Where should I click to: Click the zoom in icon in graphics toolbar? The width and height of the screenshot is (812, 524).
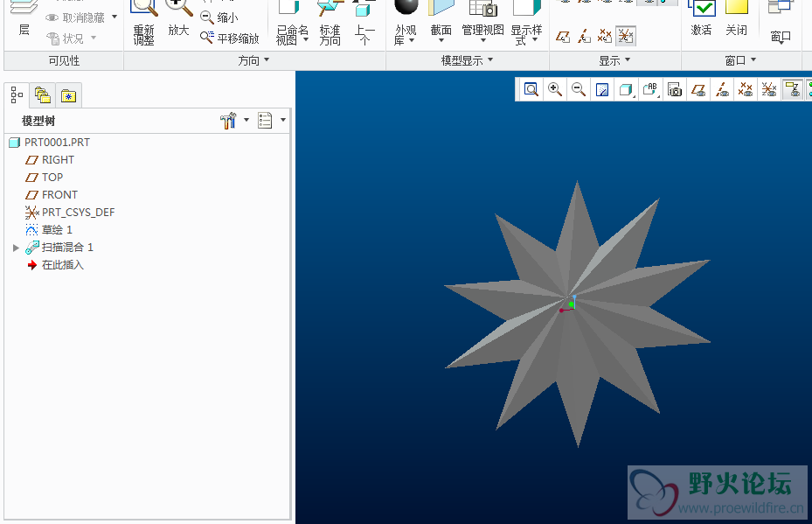tap(555, 89)
